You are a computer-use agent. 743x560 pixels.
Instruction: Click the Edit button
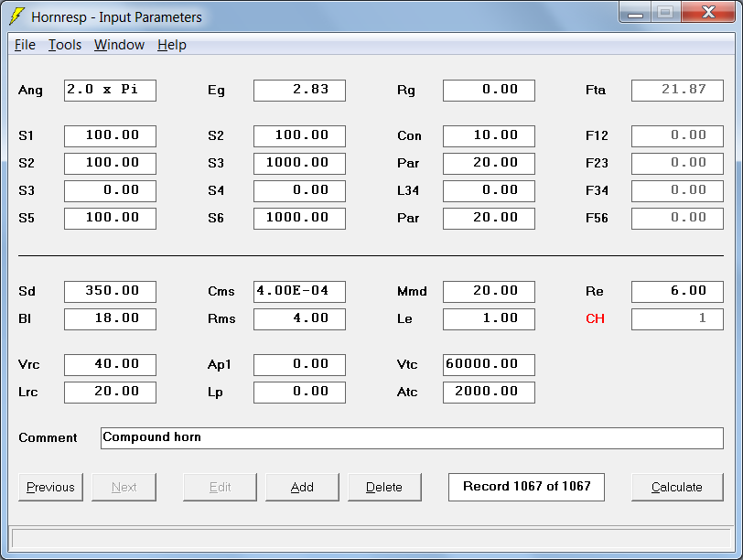coord(220,487)
